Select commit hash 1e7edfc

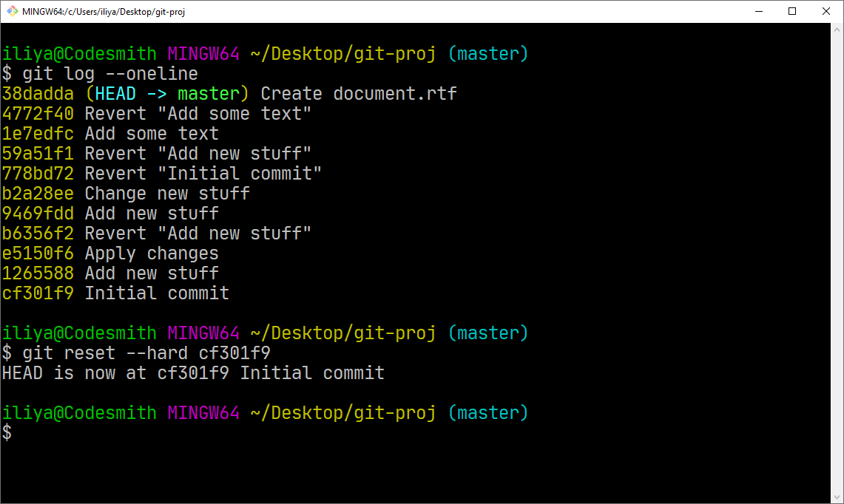click(x=38, y=134)
